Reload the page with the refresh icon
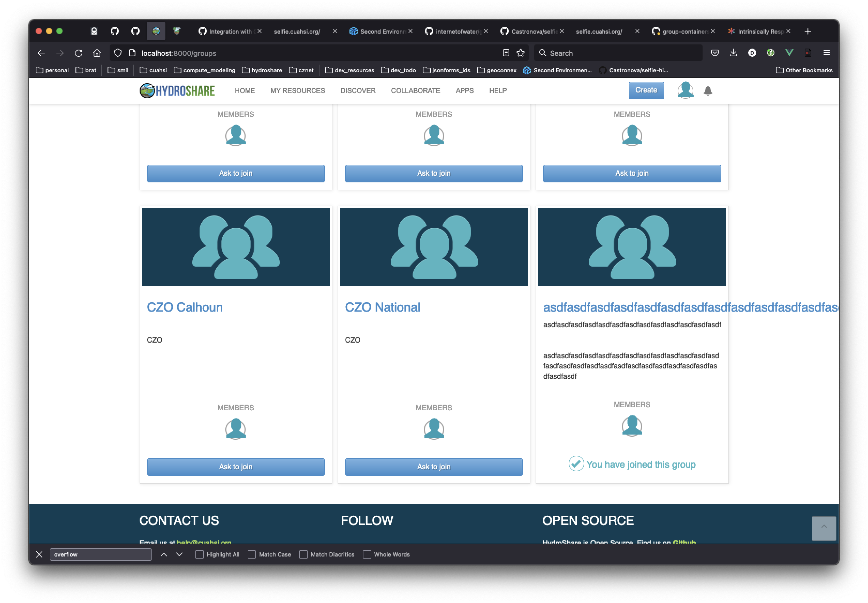868x603 pixels. click(x=78, y=53)
